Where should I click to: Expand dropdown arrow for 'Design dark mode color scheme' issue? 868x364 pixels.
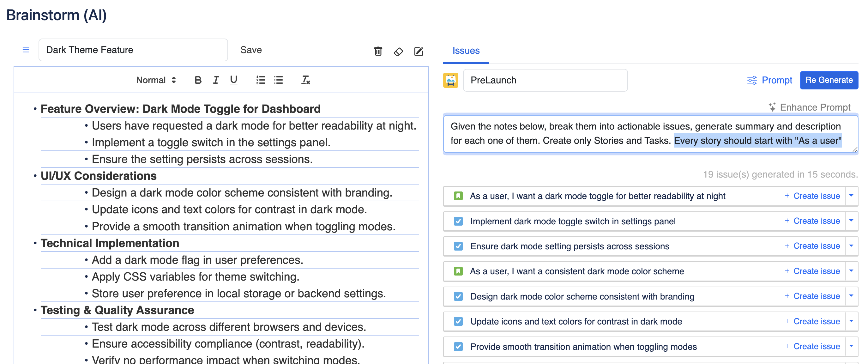pyautogui.click(x=851, y=296)
